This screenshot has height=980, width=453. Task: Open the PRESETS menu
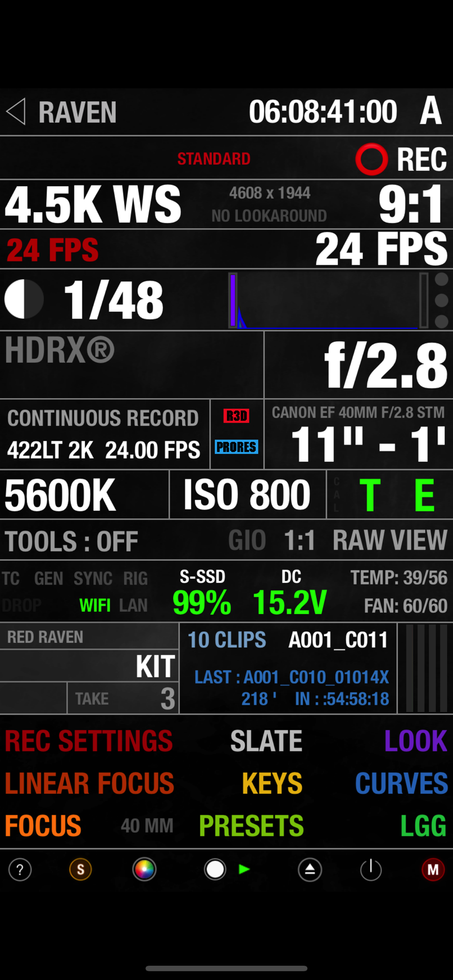(252, 826)
